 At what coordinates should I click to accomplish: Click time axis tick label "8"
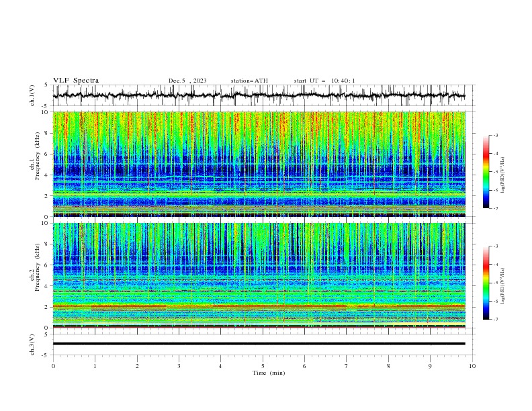pos(388,366)
